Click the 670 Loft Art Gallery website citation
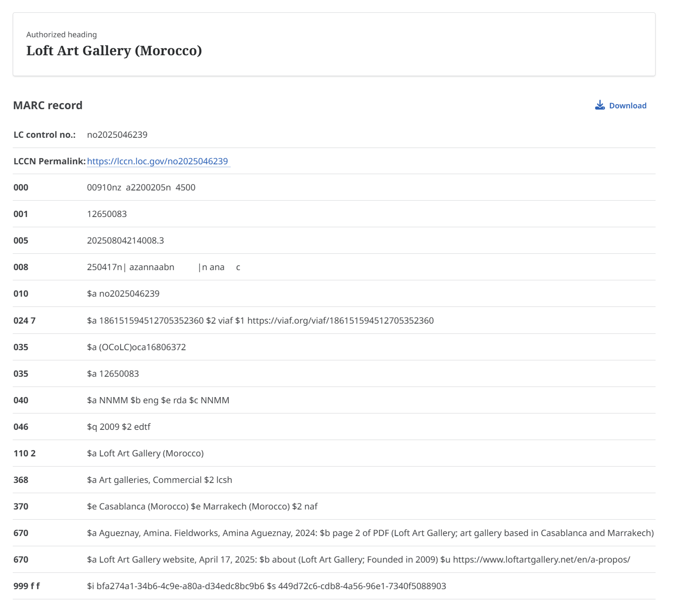673x616 pixels. click(359, 560)
